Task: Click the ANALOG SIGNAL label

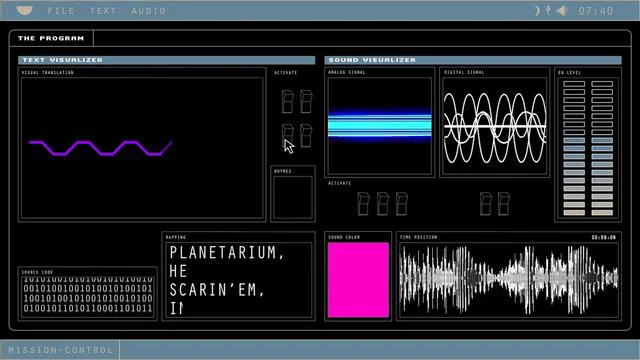Action: (347, 72)
